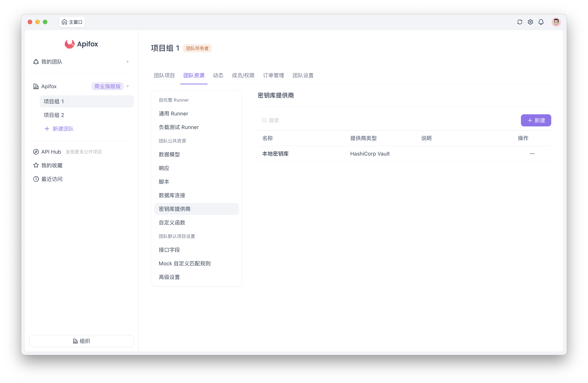This screenshot has width=588, height=383.
Task: Click the 新建 button
Action: (536, 120)
